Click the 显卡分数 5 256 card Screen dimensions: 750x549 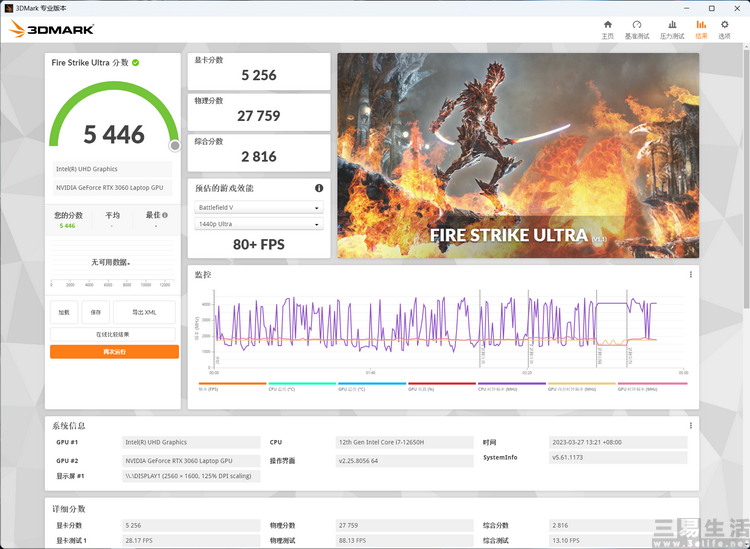click(x=259, y=71)
